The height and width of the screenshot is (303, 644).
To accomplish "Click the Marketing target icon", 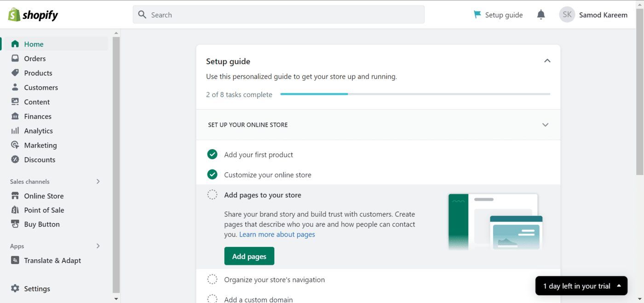I will tap(15, 145).
